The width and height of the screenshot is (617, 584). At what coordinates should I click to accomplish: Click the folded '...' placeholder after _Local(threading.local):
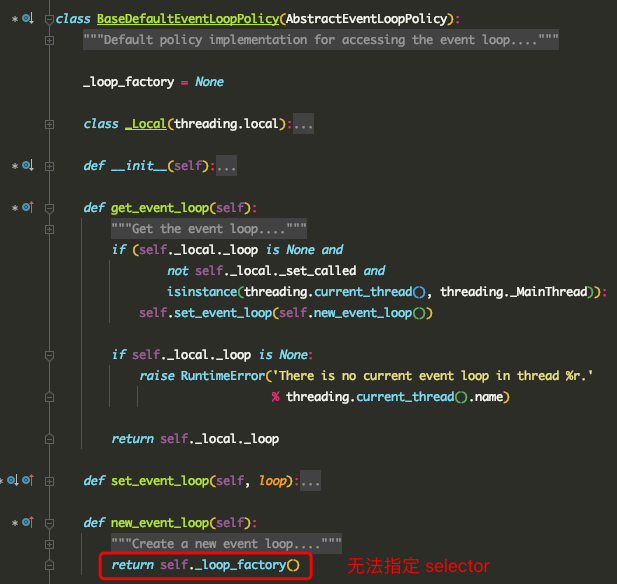303,124
